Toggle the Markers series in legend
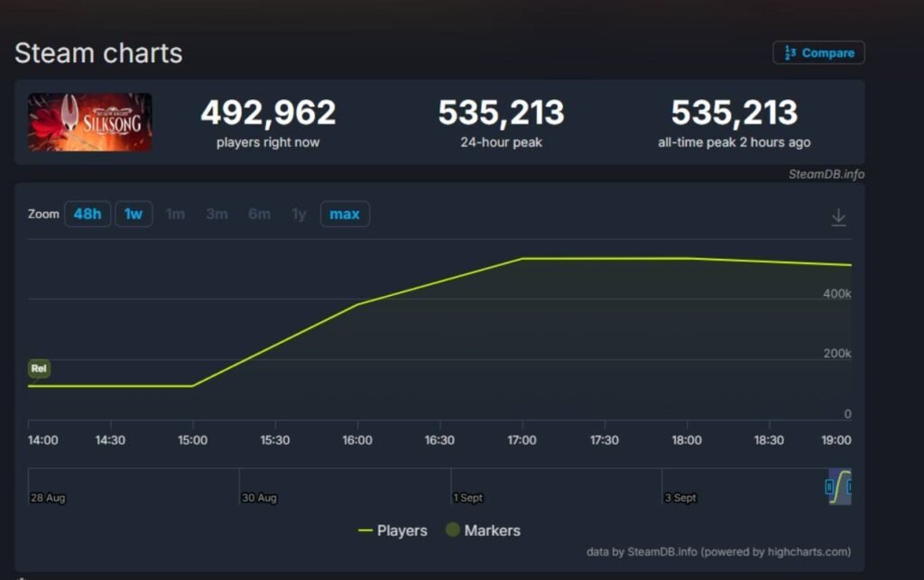This screenshot has height=580, width=924. [483, 530]
